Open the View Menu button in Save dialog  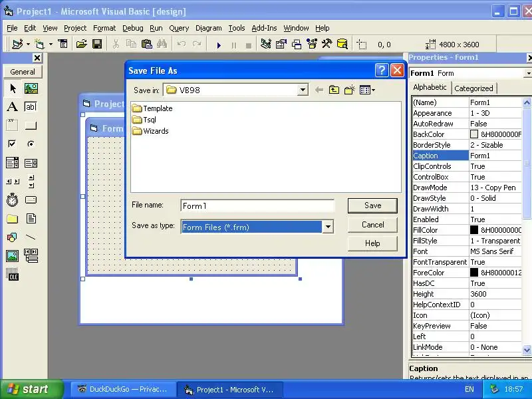point(367,90)
